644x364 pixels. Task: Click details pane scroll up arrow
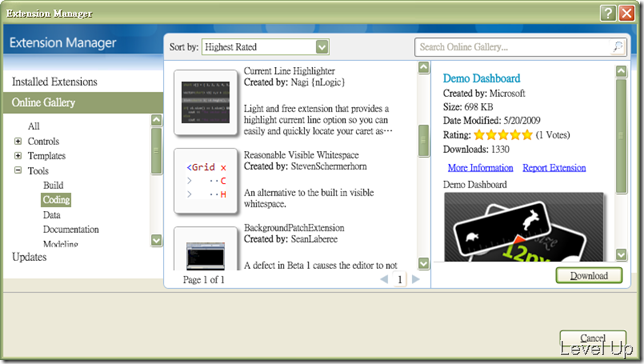[621, 71]
